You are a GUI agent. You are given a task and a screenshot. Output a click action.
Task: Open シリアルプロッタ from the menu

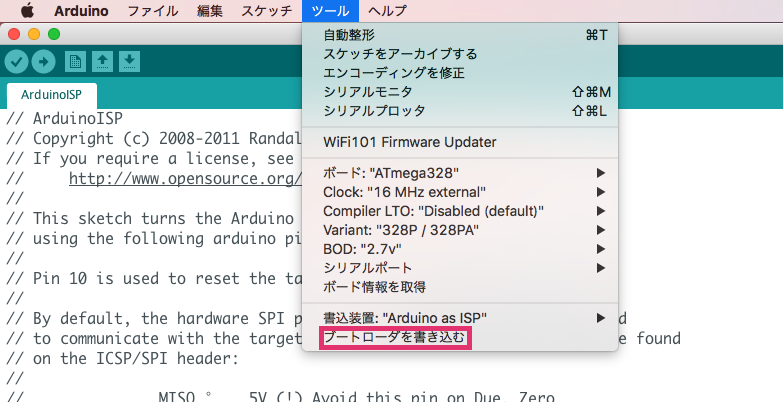460,111
